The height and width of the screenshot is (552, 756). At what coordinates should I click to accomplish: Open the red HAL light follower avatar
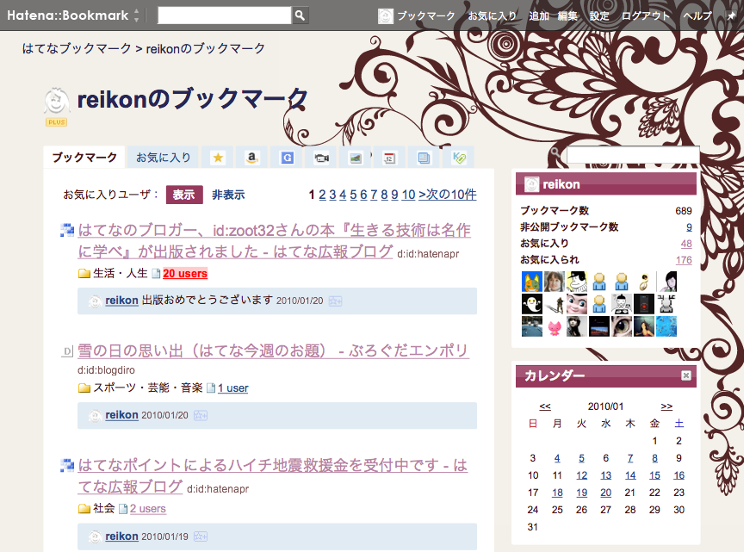644,304
